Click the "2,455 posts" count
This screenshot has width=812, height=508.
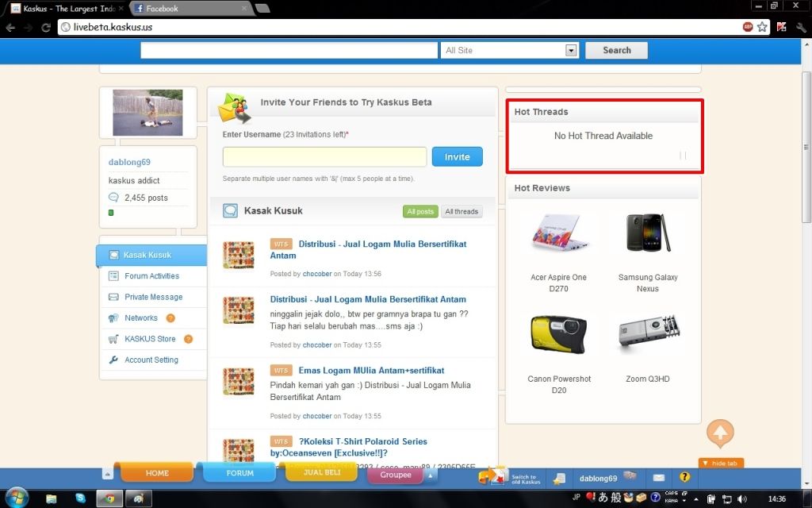[x=146, y=198]
